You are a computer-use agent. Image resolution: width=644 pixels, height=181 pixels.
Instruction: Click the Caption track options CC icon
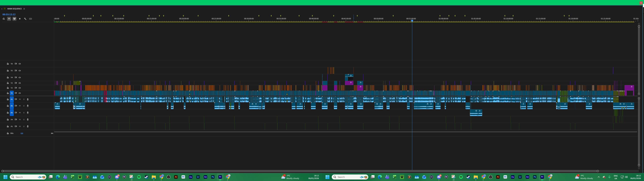point(31,19)
